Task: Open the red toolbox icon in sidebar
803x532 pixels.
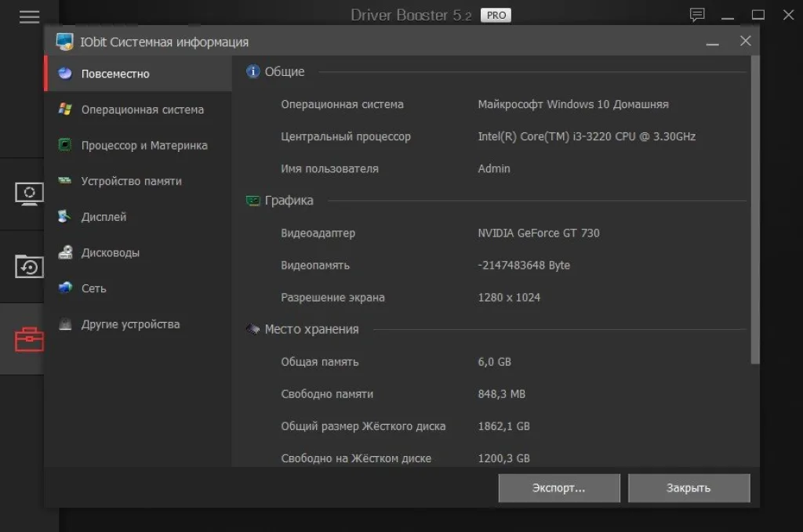Action: (29, 339)
